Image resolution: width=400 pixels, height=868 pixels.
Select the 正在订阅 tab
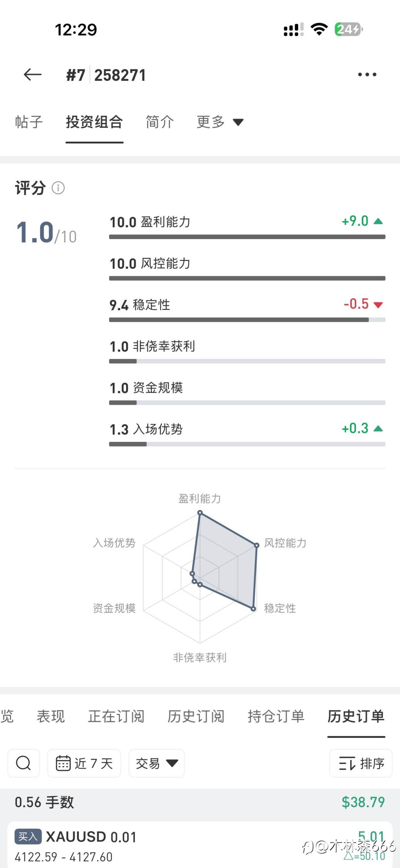click(116, 716)
